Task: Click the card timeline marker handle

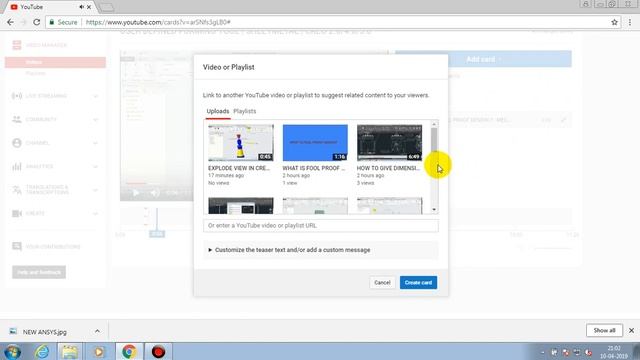Action: tap(157, 233)
